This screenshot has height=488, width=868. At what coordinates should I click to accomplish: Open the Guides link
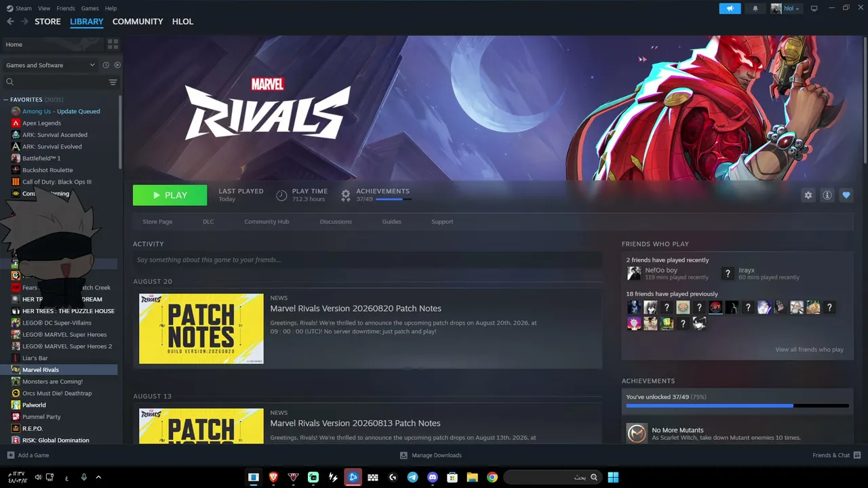point(392,222)
